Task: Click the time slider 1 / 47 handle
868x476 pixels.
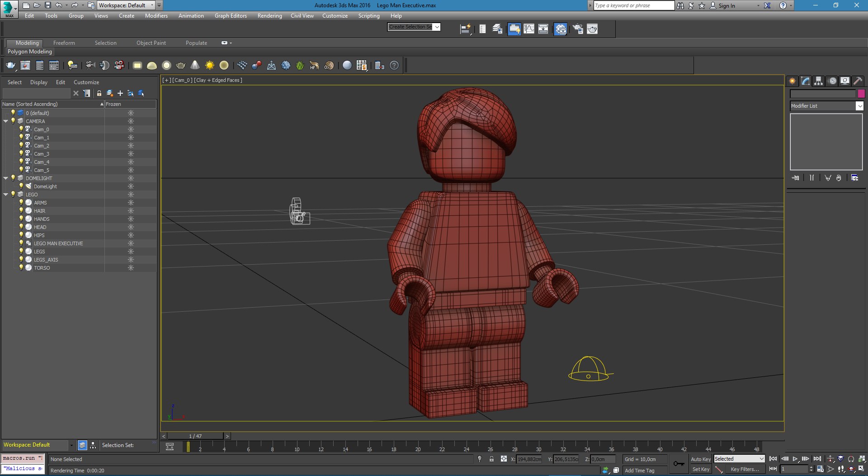Action: click(195, 436)
